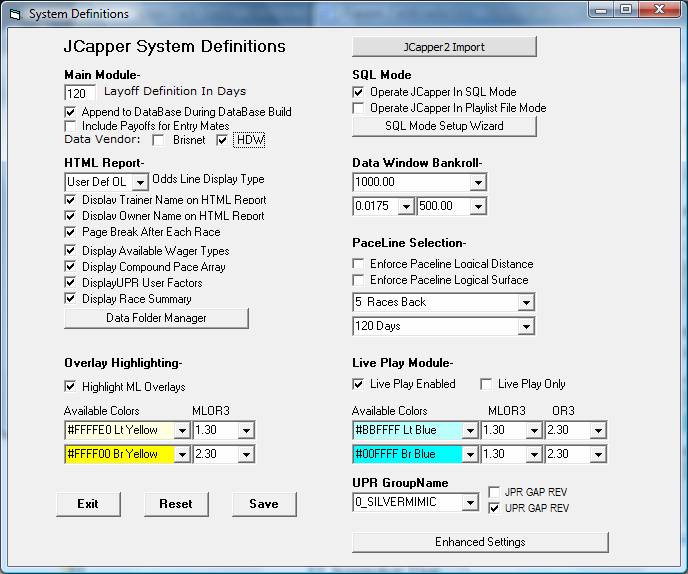The width and height of the screenshot is (688, 574).
Task: Open OR3 2.30 dropdown beside Br Blue
Action: [x=598, y=455]
